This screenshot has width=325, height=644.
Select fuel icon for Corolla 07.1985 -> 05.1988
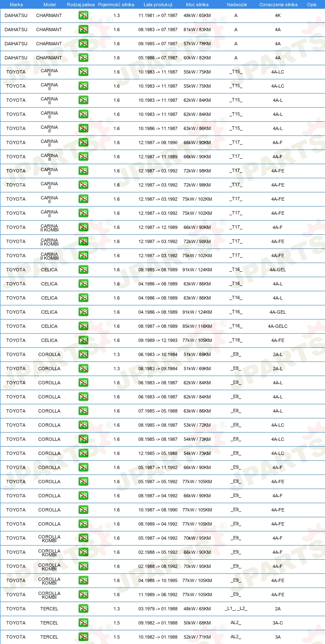pyautogui.click(x=83, y=411)
